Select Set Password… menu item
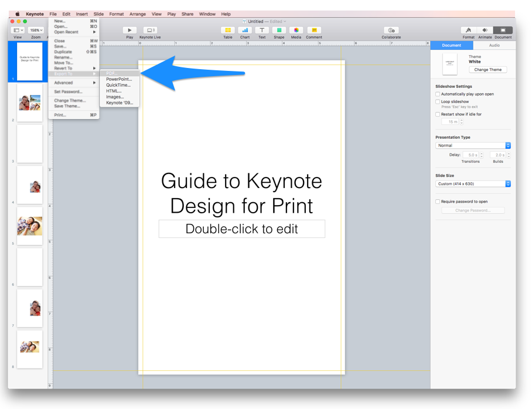This screenshot has width=532, height=409. coord(74,91)
